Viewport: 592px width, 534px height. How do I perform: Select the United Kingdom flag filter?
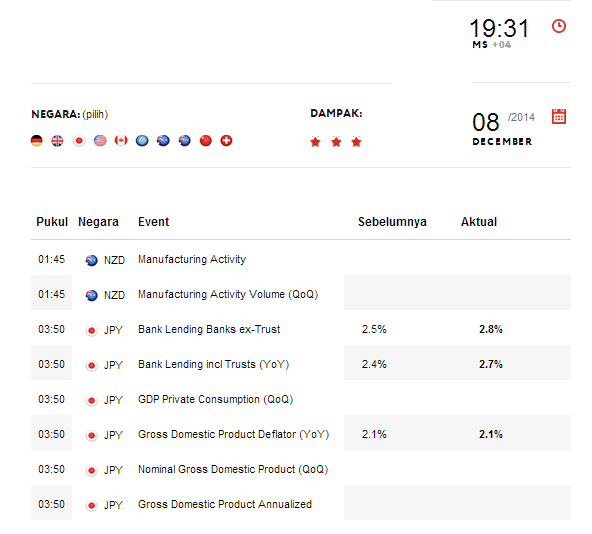57,140
